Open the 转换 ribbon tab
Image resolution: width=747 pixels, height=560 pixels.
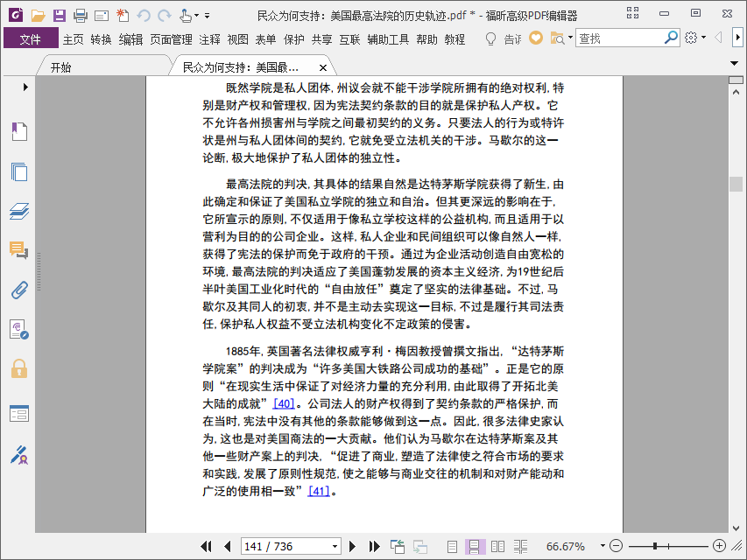(x=101, y=39)
